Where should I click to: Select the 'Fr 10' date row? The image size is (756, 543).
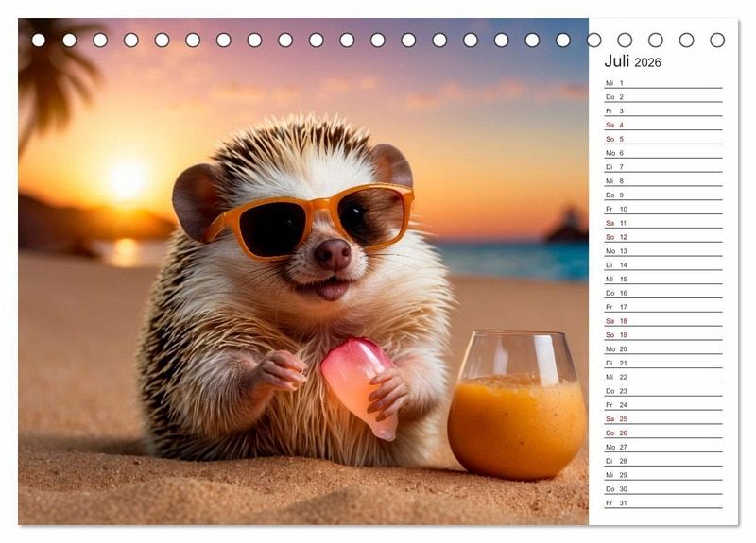point(663,209)
